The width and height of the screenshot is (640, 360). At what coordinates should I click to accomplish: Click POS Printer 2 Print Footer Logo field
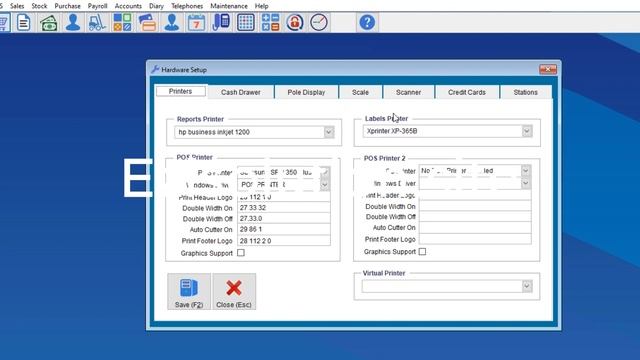(475, 239)
